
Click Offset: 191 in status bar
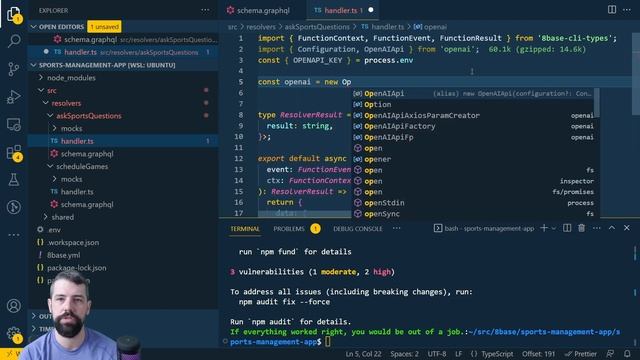[x=538, y=354]
